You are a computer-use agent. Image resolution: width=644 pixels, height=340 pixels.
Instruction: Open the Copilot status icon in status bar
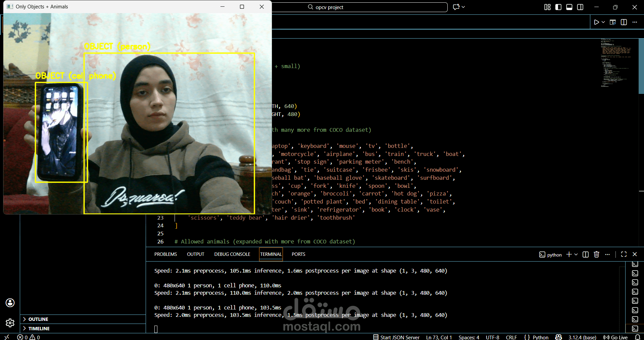pos(558,337)
